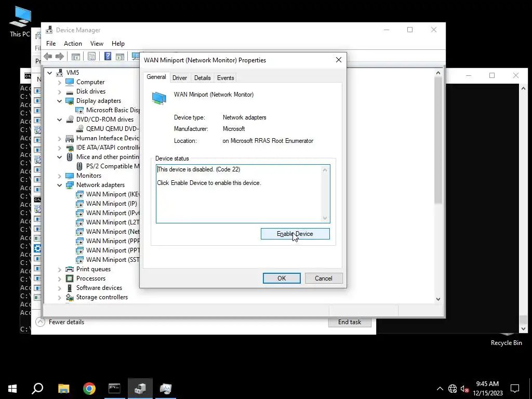Viewport: 532px width, 399px height.
Task: Show hidden tray icons chevron
Action: coord(440,389)
